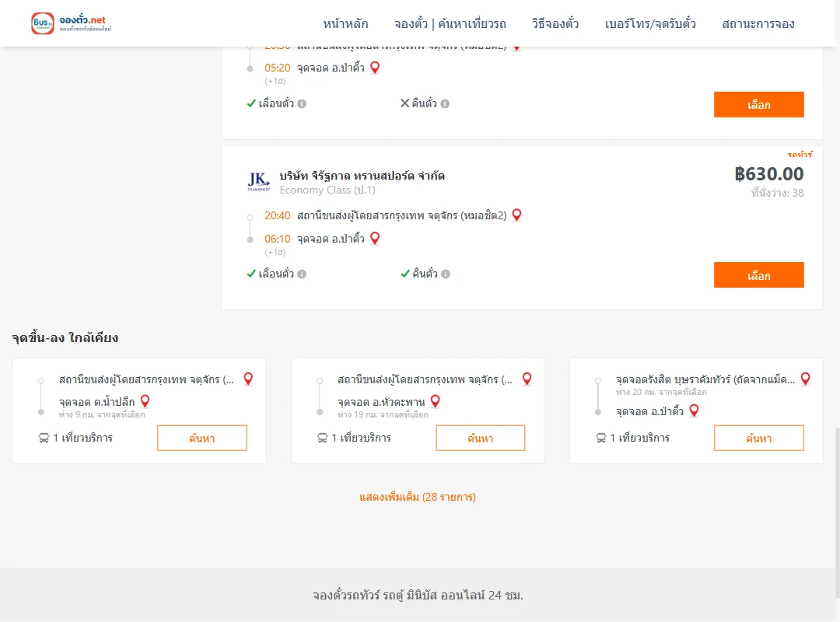
Task: Search trips to จุดจอด ต.น้ำปลีก
Action: pos(202,439)
